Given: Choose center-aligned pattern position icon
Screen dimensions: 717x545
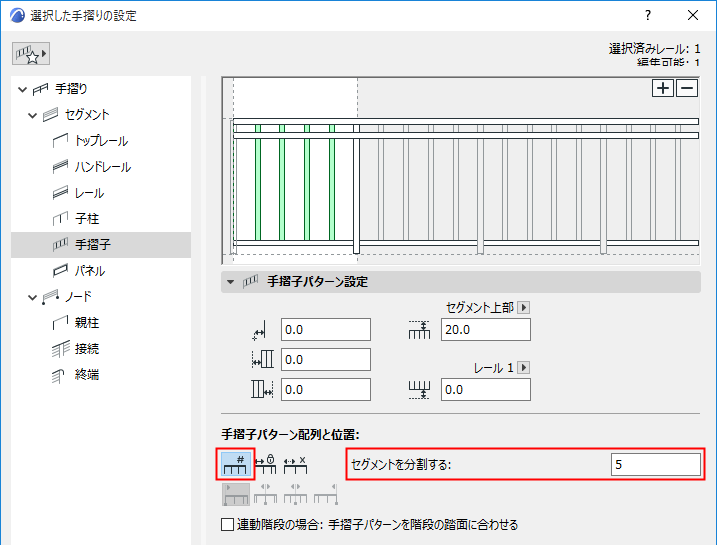Looking at the screenshot, I should (x=266, y=494).
